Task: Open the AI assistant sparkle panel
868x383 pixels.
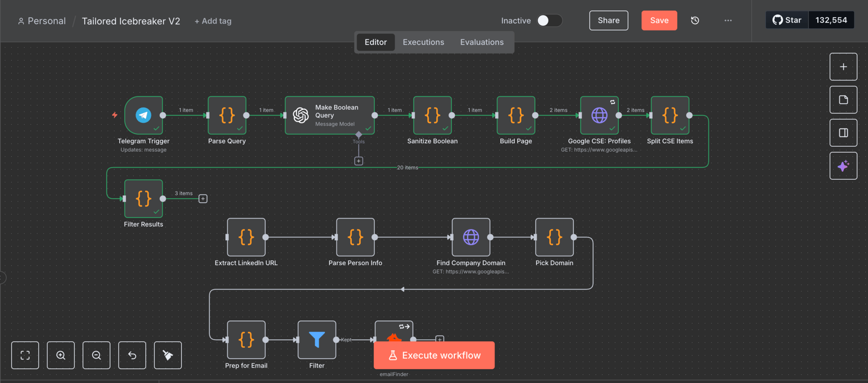Action: tap(843, 166)
